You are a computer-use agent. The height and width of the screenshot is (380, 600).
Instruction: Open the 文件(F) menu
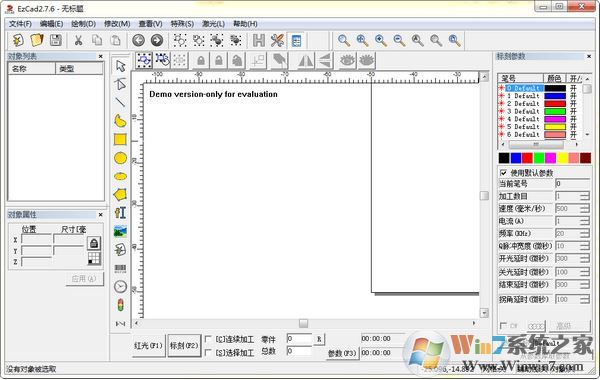click(x=20, y=24)
